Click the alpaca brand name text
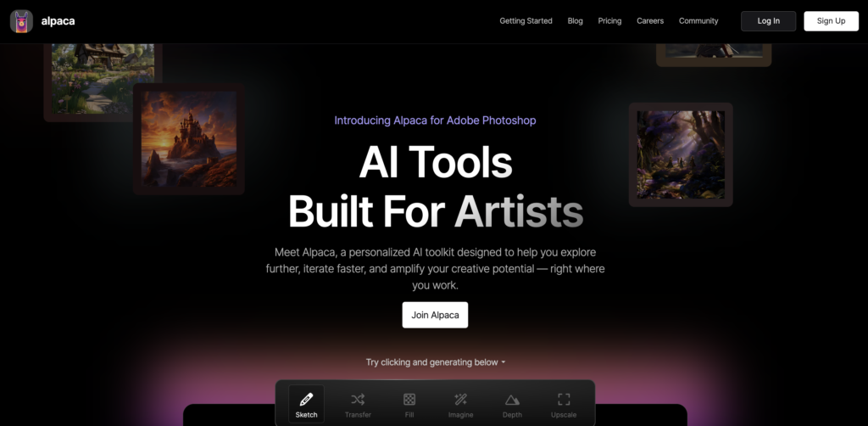The width and height of the screenshot is (868, 426). (58, 21)
